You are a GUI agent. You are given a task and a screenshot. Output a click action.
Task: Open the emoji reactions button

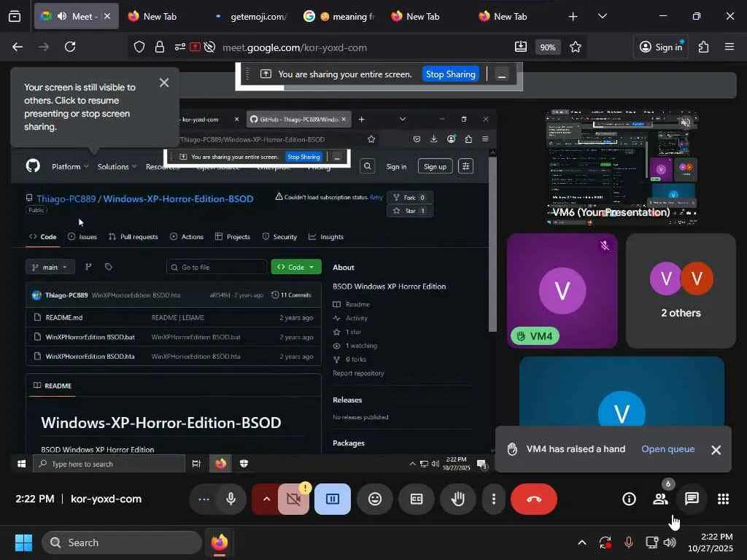(x=375, y=499)
